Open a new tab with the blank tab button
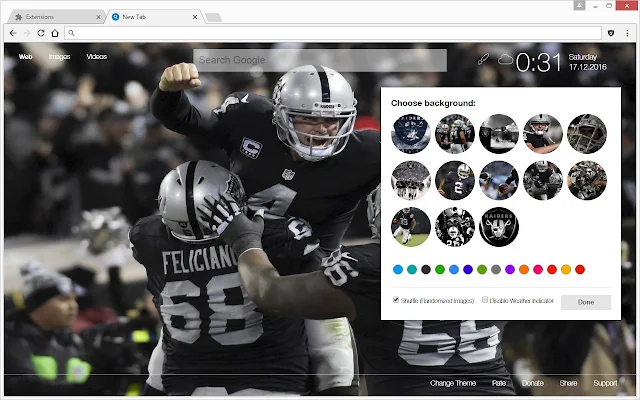 [x=213, y=17]
